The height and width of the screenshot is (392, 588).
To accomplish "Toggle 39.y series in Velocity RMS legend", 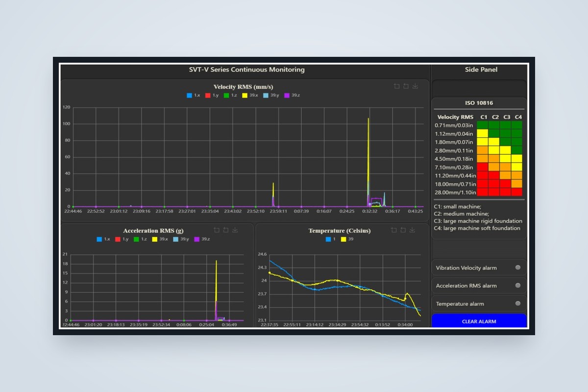I will [271, 95].
